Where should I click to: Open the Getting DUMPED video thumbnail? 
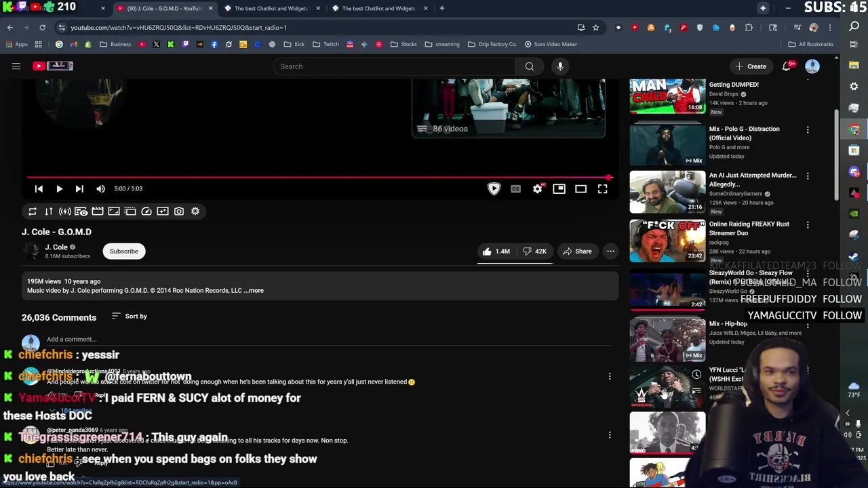[x=667, y=96]
